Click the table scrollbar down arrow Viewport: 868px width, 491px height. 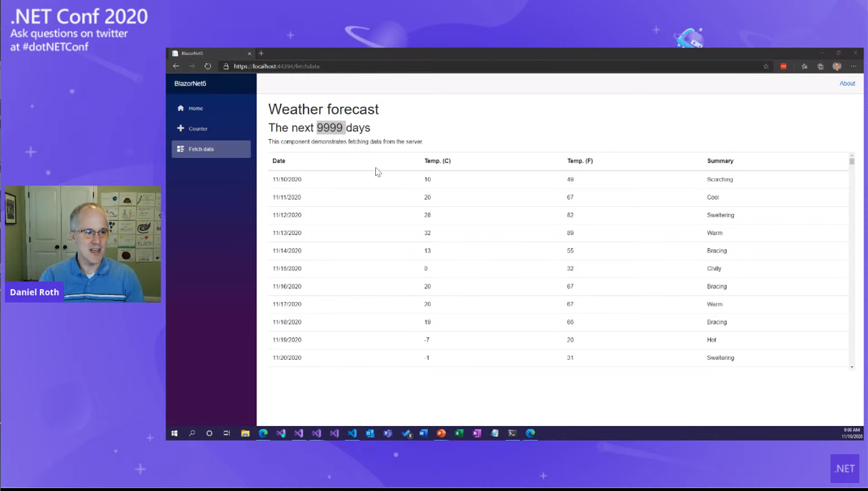[x=851, y=367]
